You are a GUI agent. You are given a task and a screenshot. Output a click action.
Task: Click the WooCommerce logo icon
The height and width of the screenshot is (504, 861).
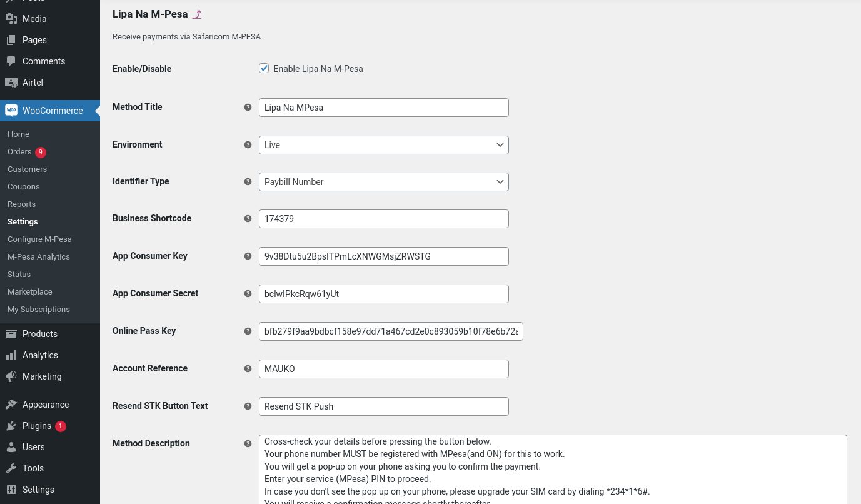[11, 111]
